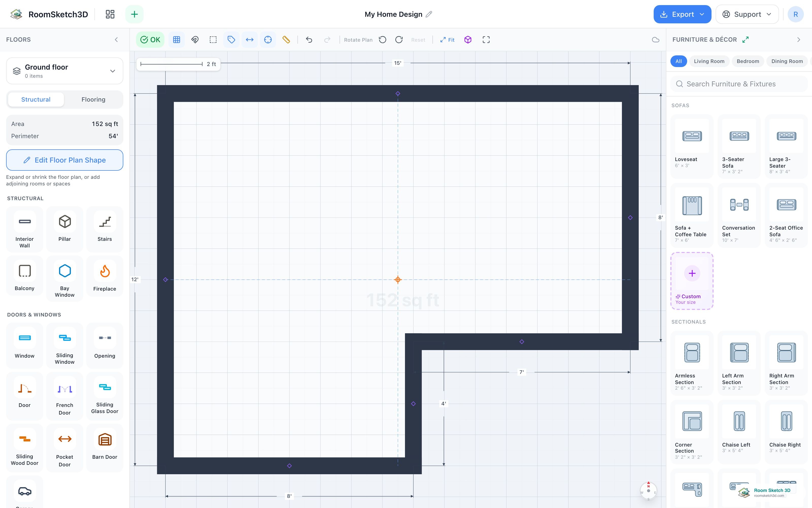Expand the Ground floor selector
The width and height of the screenshot is (812, 508).
coord(65,71)
